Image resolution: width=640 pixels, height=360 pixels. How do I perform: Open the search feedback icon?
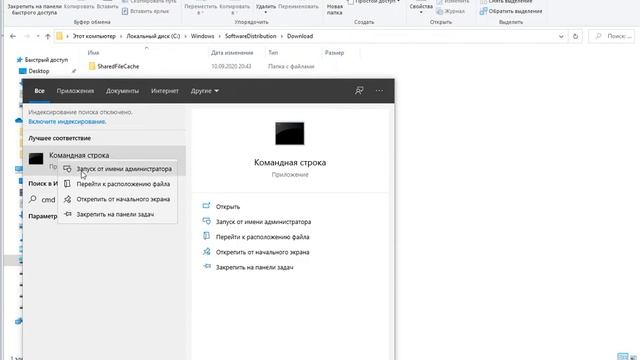tap(359, 91)
